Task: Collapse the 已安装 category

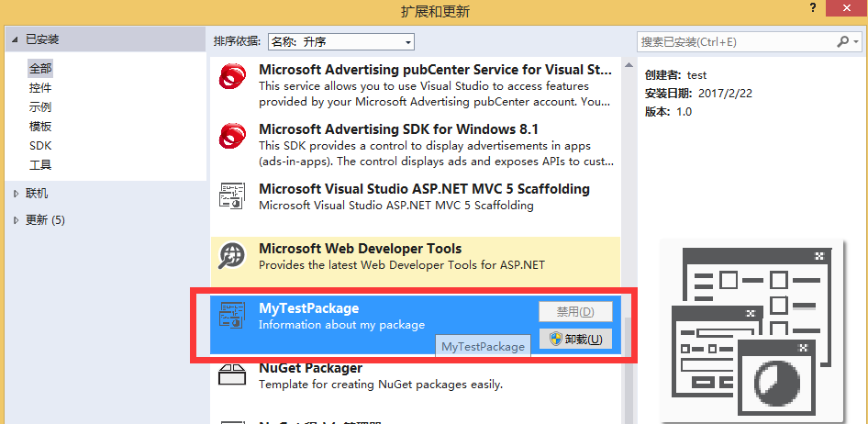Action: tap(16, 39)
